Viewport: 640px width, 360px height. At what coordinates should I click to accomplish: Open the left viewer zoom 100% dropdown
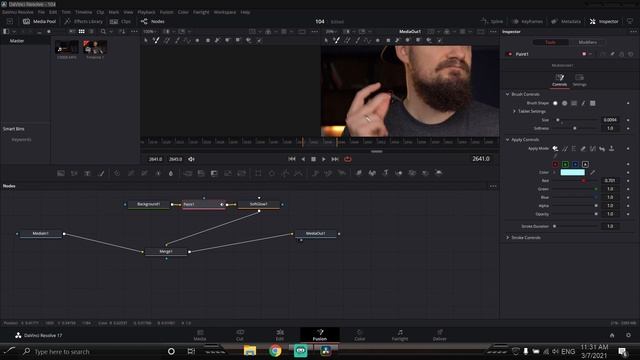151,31
